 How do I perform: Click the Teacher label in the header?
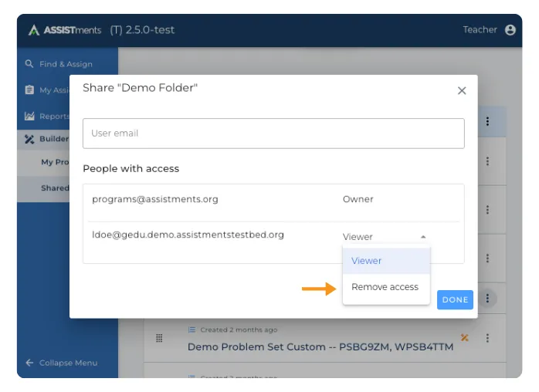[x=480, y=30]
